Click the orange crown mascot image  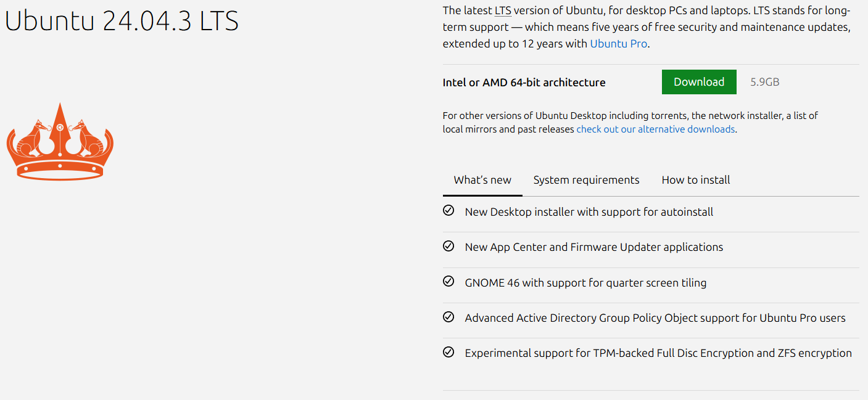click(x=60, y=141)
